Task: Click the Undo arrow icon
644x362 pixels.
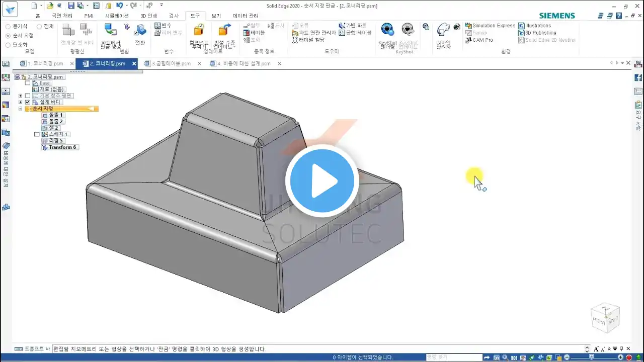Action: [119, 6]
